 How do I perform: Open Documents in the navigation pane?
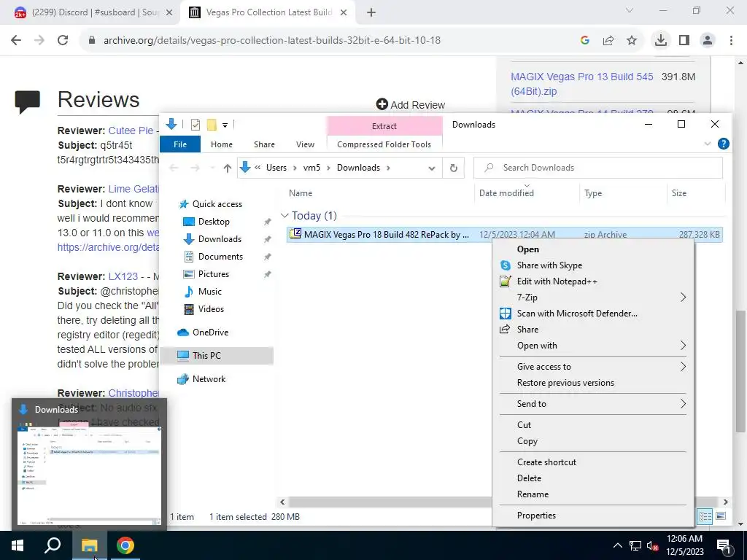pos(220,257)
